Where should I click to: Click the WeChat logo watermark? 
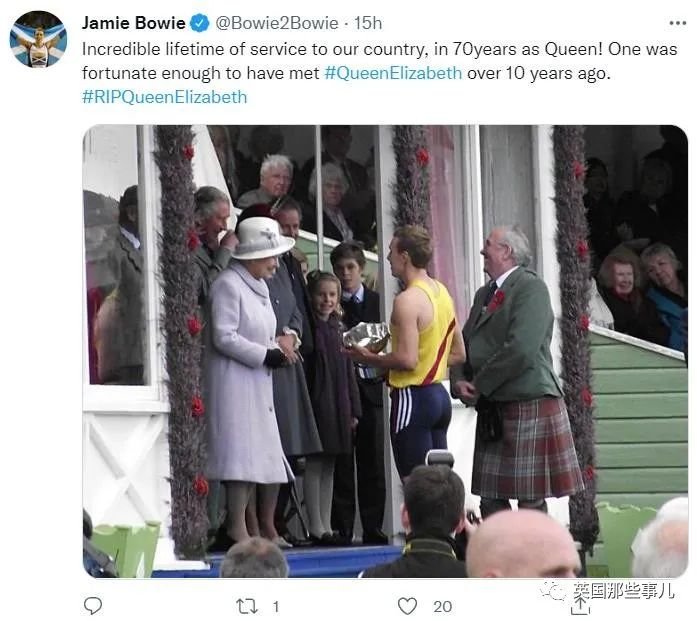552,590
